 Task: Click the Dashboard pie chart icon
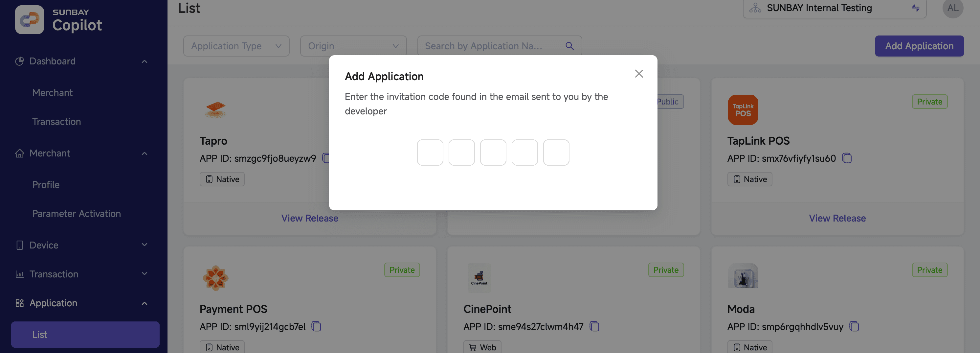[x=19, y=61]
